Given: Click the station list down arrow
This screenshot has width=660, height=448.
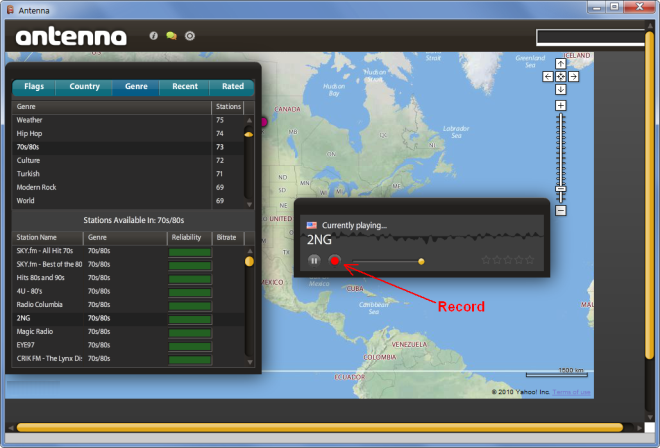Looking at the screenshot, I should (x=250, y=362).
